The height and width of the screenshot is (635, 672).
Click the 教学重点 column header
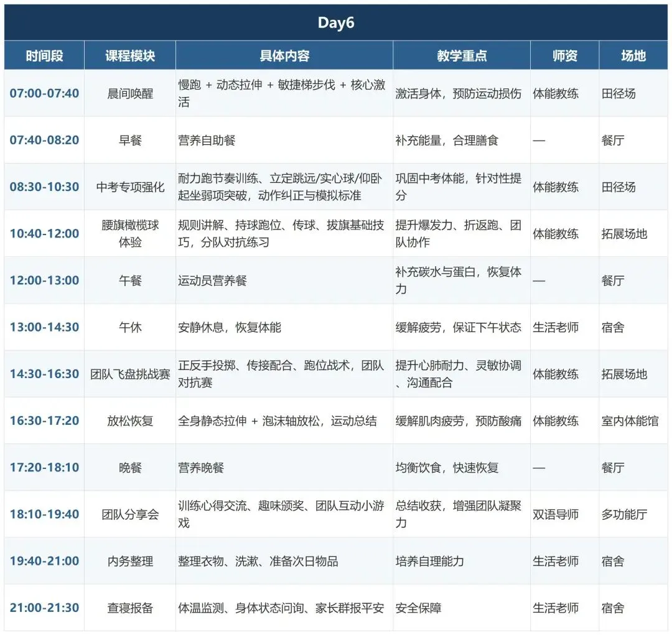coord(460,55)
